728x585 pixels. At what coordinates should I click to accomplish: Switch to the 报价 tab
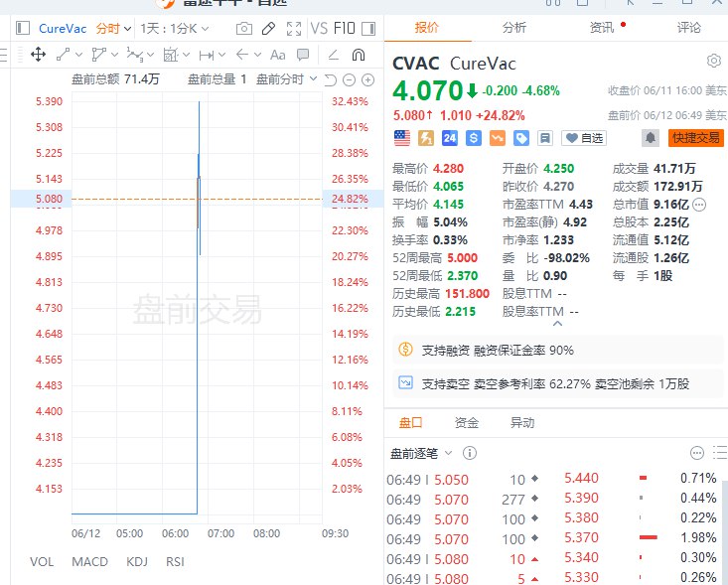pyautogui.click(x=427, y=28)
